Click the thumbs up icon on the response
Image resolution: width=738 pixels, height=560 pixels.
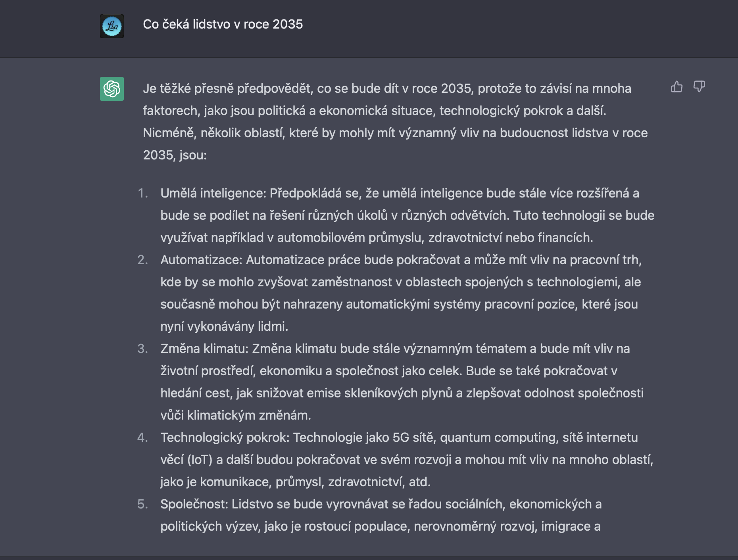point(676,86)
